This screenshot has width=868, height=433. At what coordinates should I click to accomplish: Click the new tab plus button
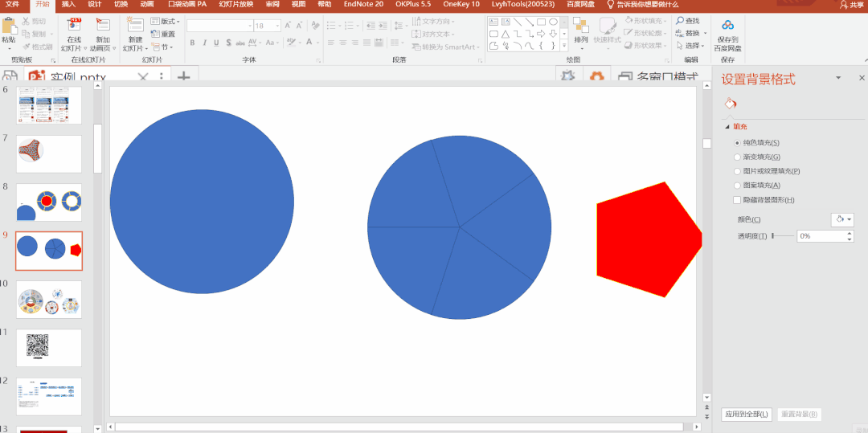[183, 77]
